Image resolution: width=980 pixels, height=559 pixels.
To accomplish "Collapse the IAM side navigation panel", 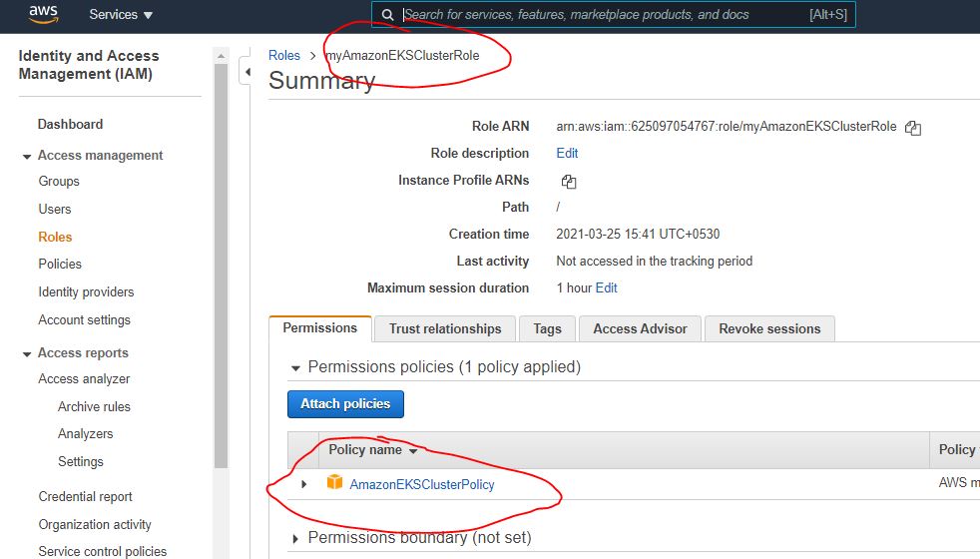I will pos(246,72).
